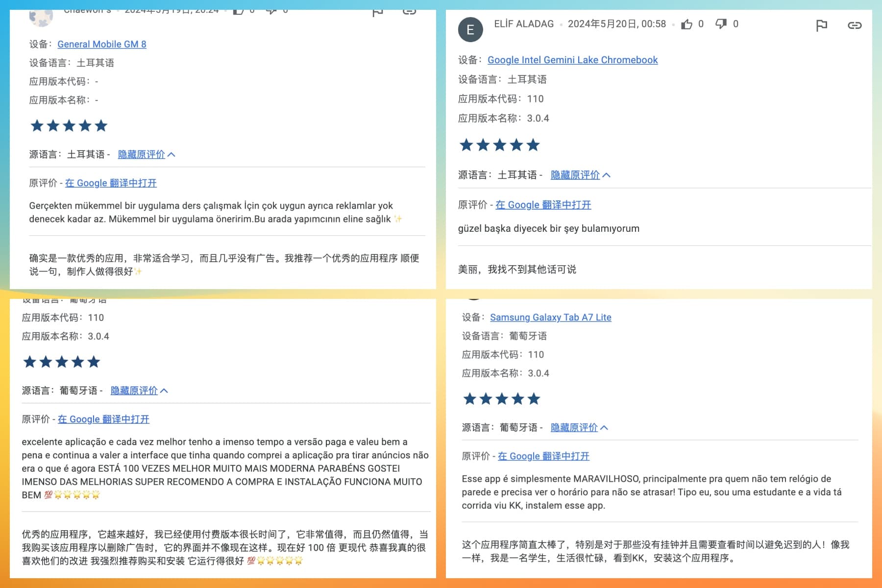Click thumbs up on ELİF ALADAG's review

coord(687,24)
